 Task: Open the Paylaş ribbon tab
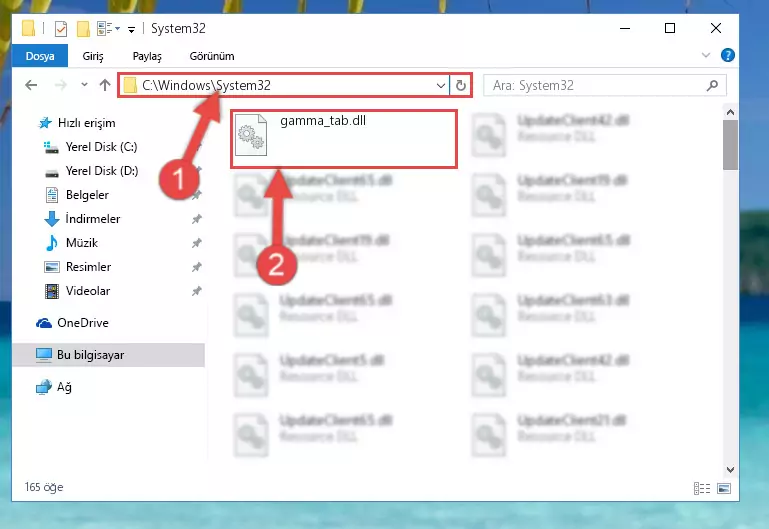147,56
